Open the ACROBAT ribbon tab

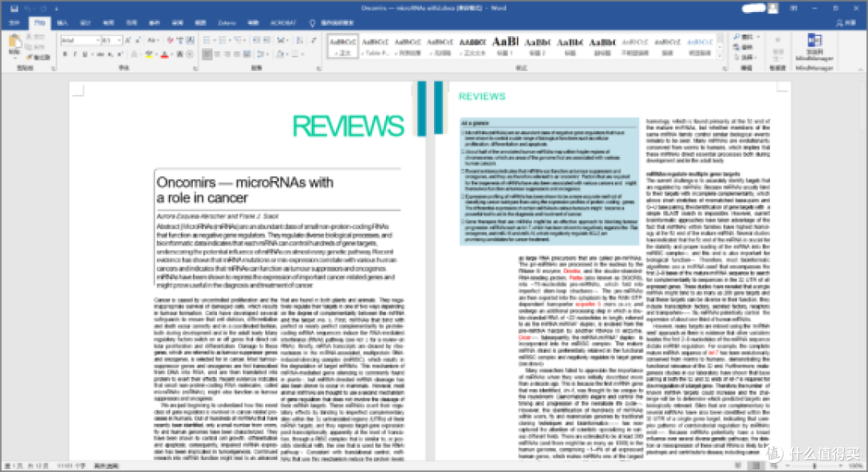pyautogui.click(x=283, y=23)
